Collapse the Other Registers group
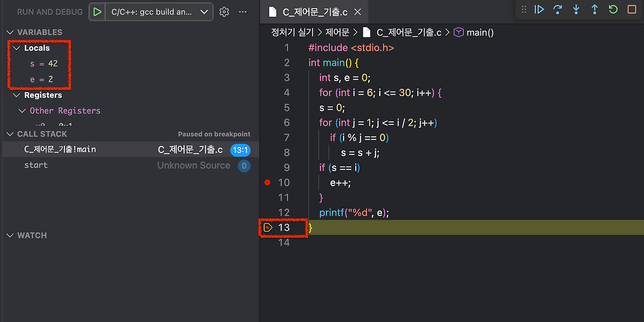 22,111
